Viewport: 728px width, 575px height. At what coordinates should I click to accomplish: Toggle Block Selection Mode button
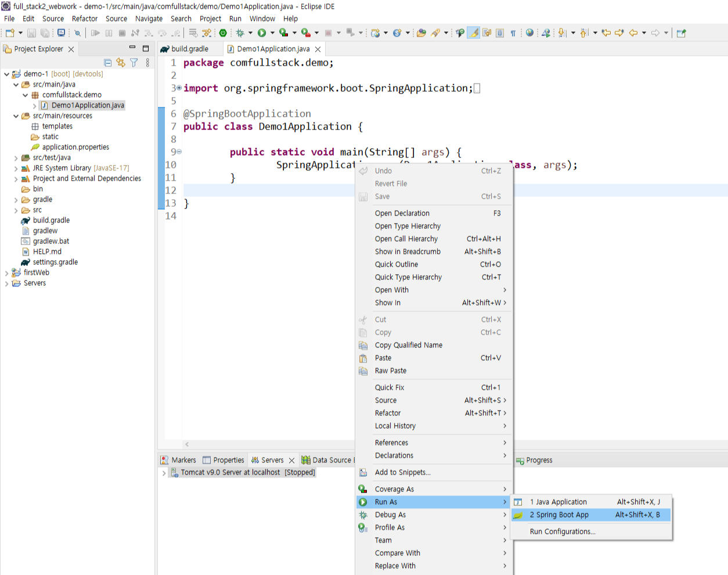tap(500, 33)
